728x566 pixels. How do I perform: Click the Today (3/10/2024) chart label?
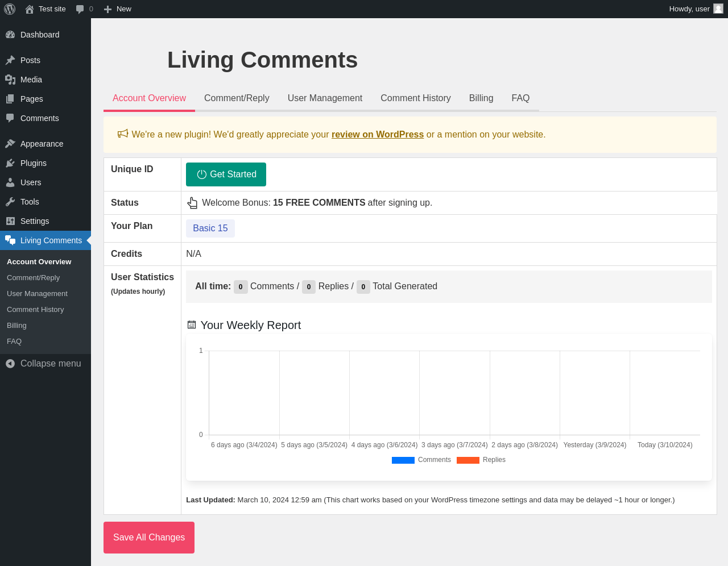(665, 445)
